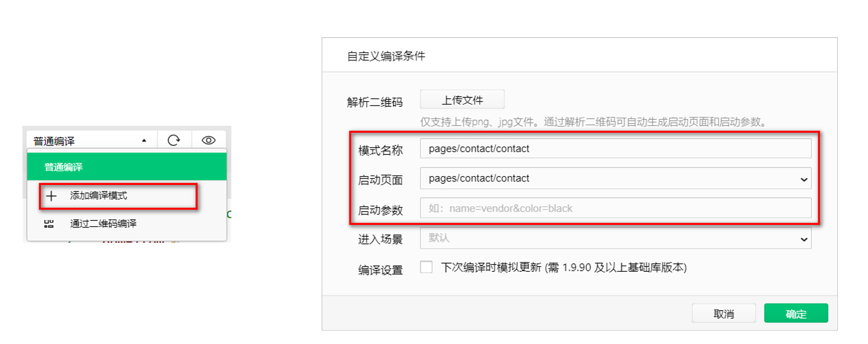Choose 添加编译模式 from the menu
Screen dimensions: 868x344
pos(98,196)
